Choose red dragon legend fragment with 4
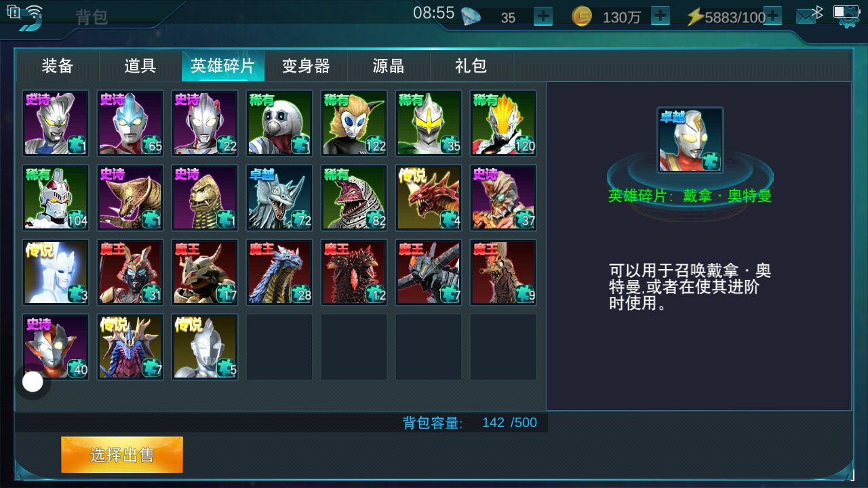The width and height of the screenshot is (868, 488). [429, 197]
